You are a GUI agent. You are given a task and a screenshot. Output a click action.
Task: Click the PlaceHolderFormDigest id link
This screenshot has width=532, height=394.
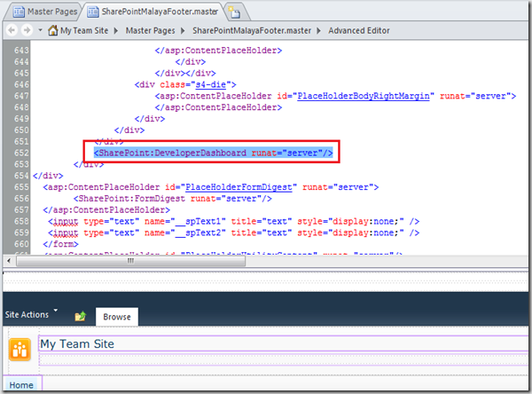[x=239, y=187]
